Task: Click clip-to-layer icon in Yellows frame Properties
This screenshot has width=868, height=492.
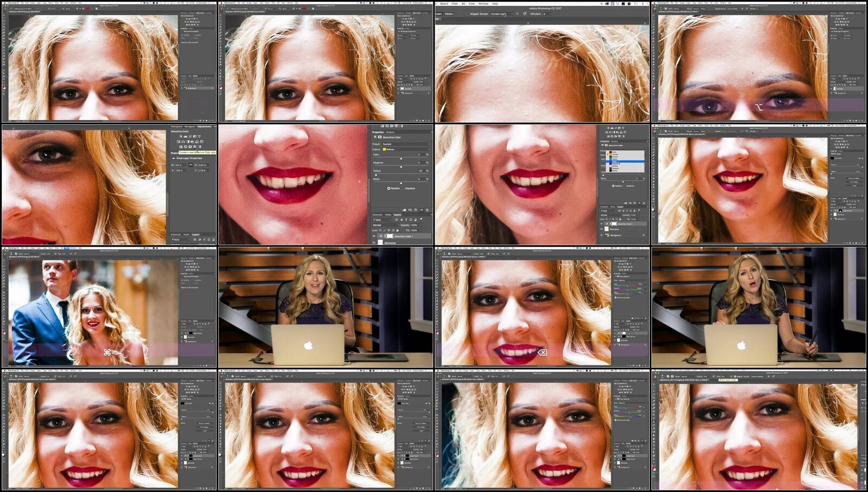Action: (404, 210)
